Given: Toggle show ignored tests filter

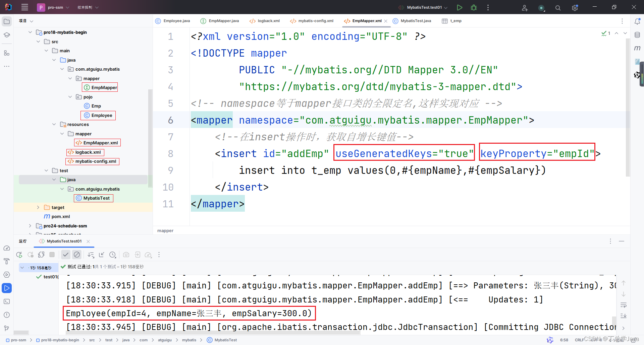Looking at the screenshot, I should coord(77,255).
